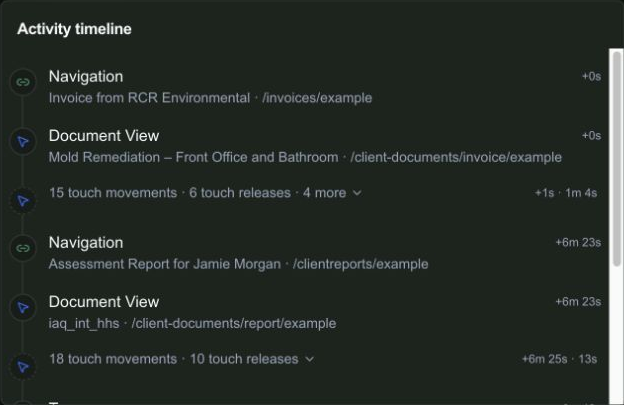Click the link icon beside Assessment Report navigation
The image size is (624, 405).
(x=23, y=248)
